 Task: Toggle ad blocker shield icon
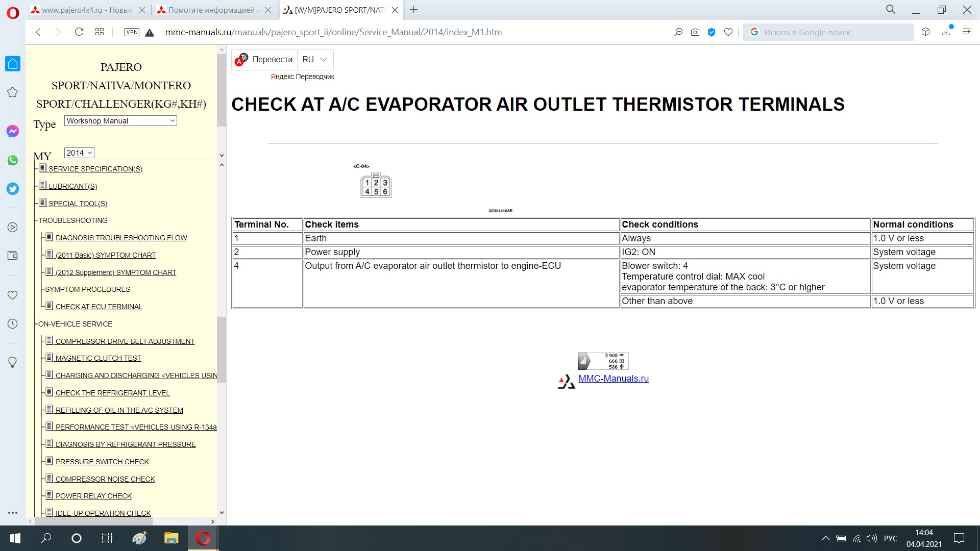(712, 32)
